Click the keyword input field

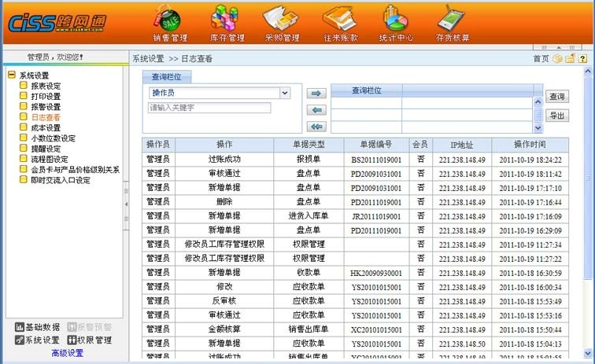click(x=209, y=108)
